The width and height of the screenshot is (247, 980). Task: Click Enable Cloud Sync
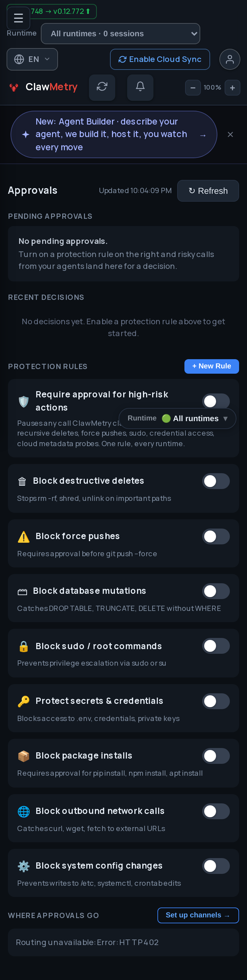160,59
